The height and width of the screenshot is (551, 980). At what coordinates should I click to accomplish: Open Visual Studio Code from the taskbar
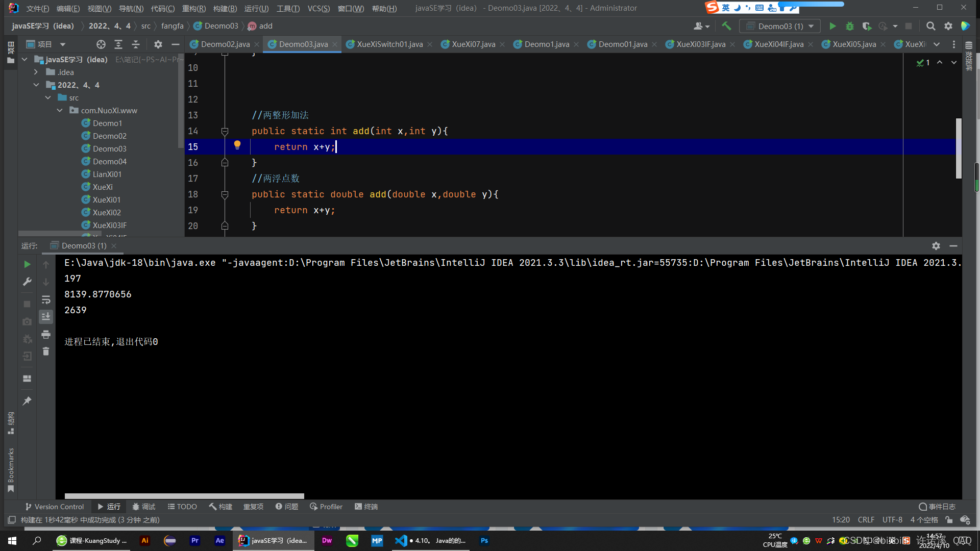pyautogui.click(x=401, y=541)
